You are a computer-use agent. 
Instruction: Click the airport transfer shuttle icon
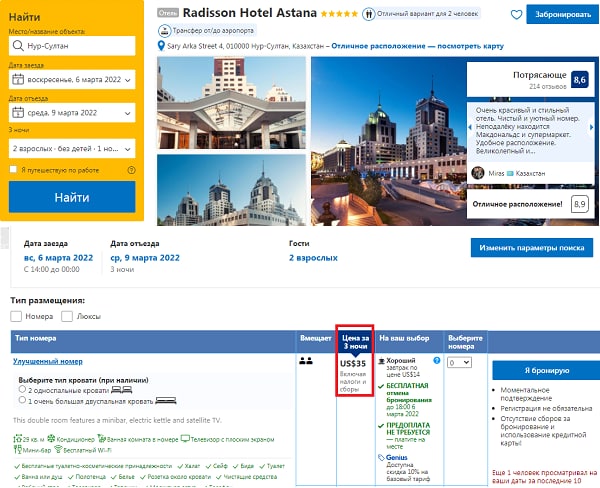click(165, 31)
